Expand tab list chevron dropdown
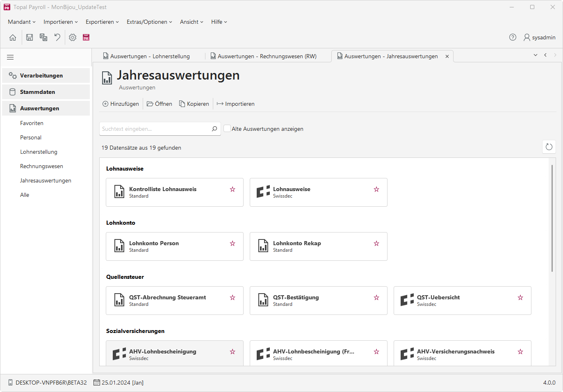This screenshot has height=392, width=563. click(536, 55)
